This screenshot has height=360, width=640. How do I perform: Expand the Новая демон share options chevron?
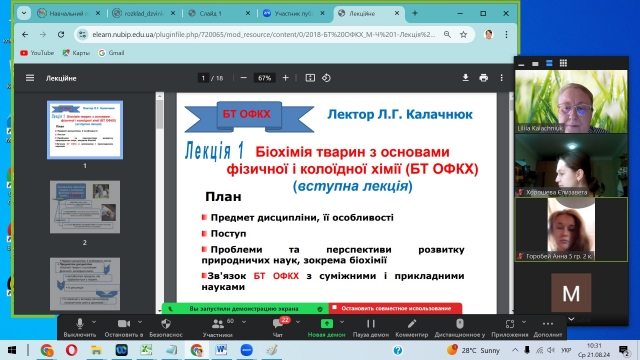click(342, 322)
